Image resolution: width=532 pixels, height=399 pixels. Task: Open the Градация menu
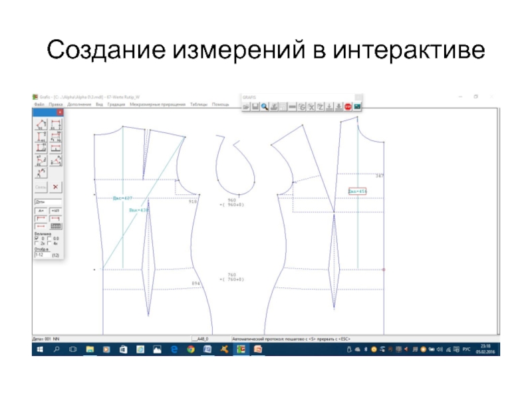pyautogui.click(x=116, y=104)
